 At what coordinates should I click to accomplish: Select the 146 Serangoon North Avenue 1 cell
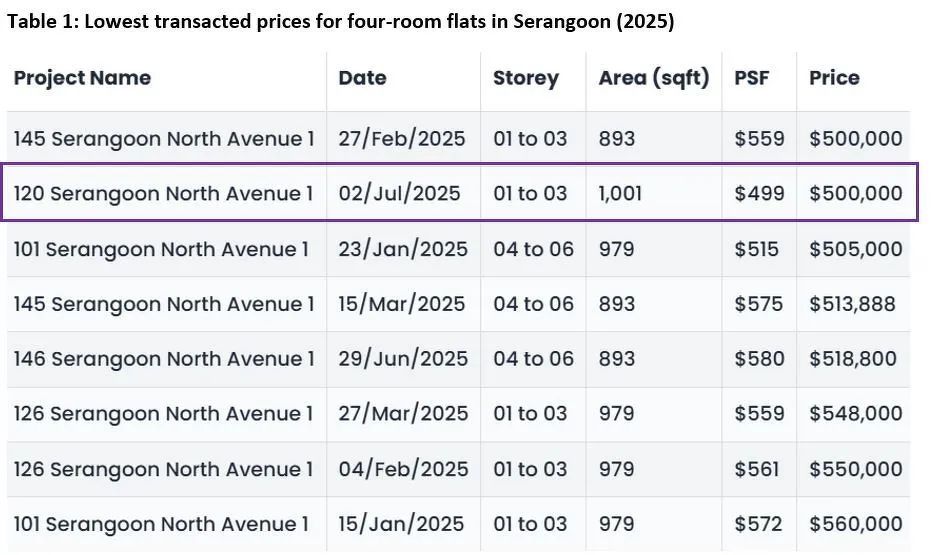click(163, 359)
